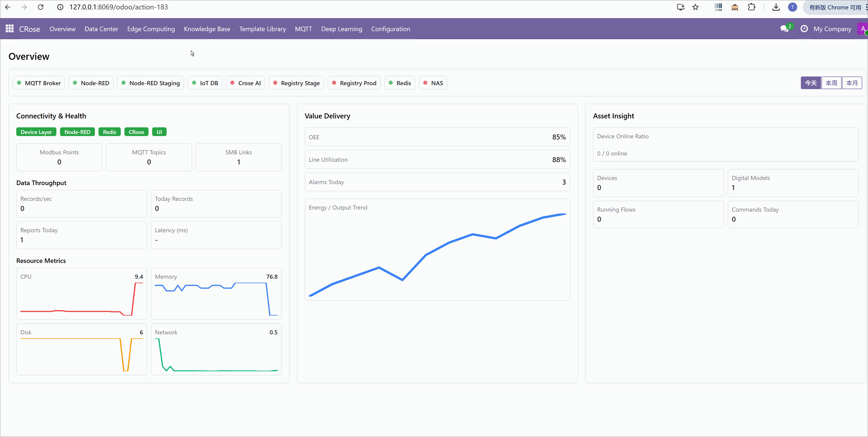
Task: Click the green UI health badge
Action: coord(159,132)
